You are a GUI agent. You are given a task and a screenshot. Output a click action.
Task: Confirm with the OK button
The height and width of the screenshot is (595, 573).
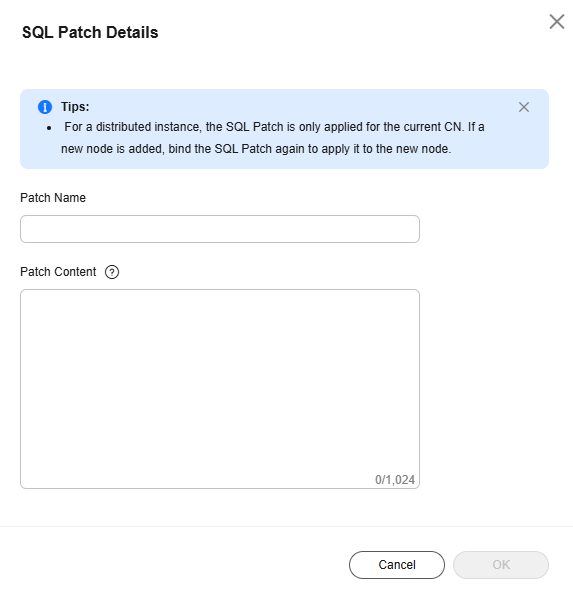(501, 565)
